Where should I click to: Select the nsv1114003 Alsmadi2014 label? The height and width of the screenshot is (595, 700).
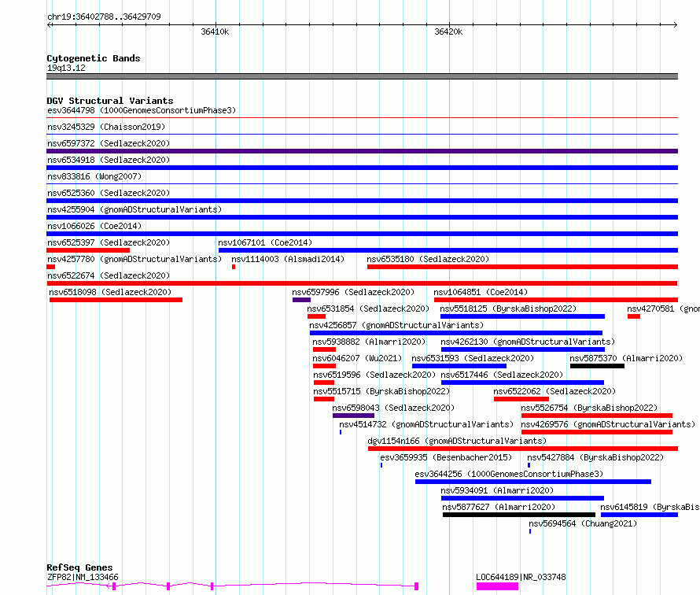288,259
